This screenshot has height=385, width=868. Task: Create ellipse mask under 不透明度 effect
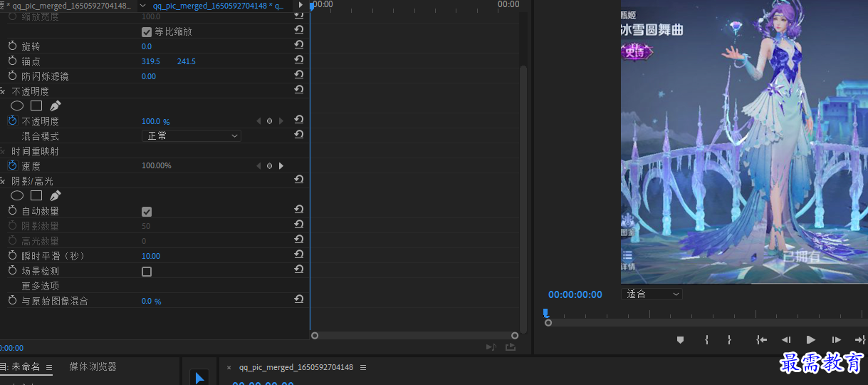(x=17, y=106)
